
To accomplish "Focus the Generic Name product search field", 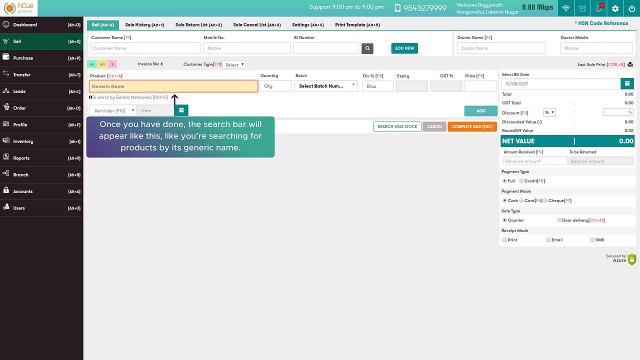I will [173, 86].
